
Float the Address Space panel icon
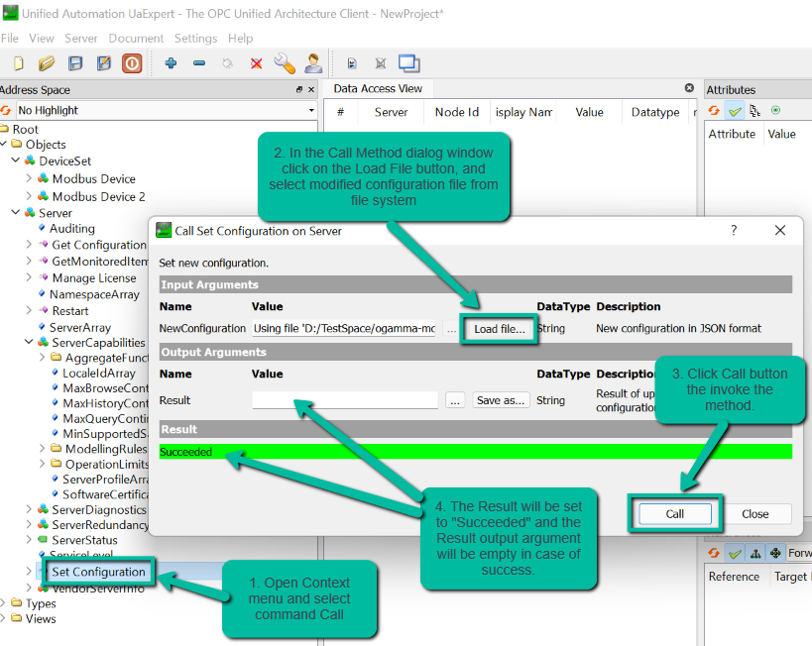[x=298, y=89]
